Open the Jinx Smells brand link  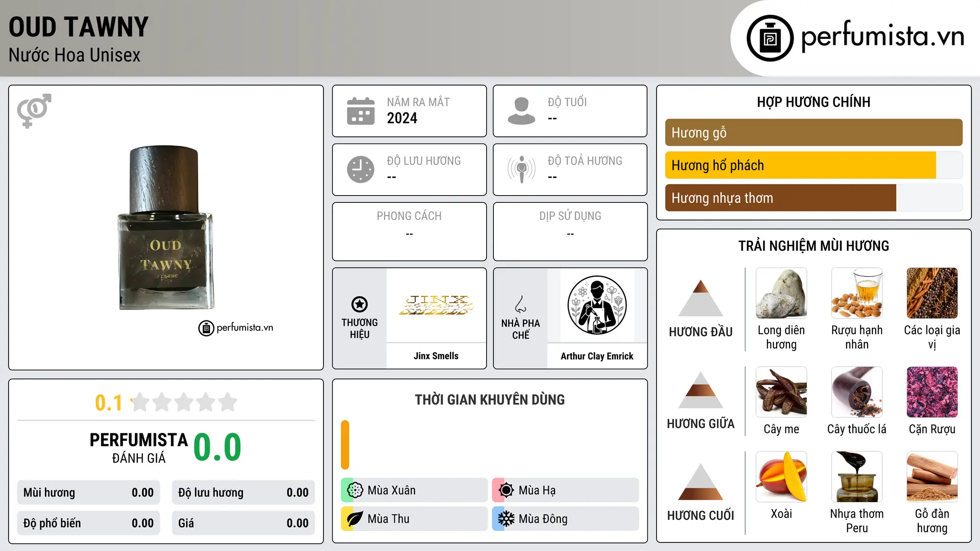pyautogui.click(x=436, y=356)
